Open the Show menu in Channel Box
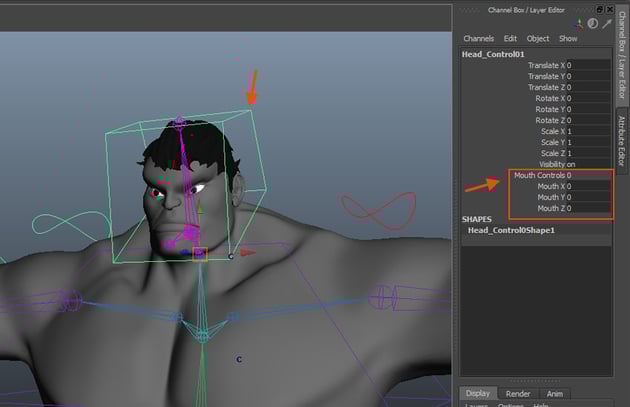The image size is (630, 407). click(568, 39)
